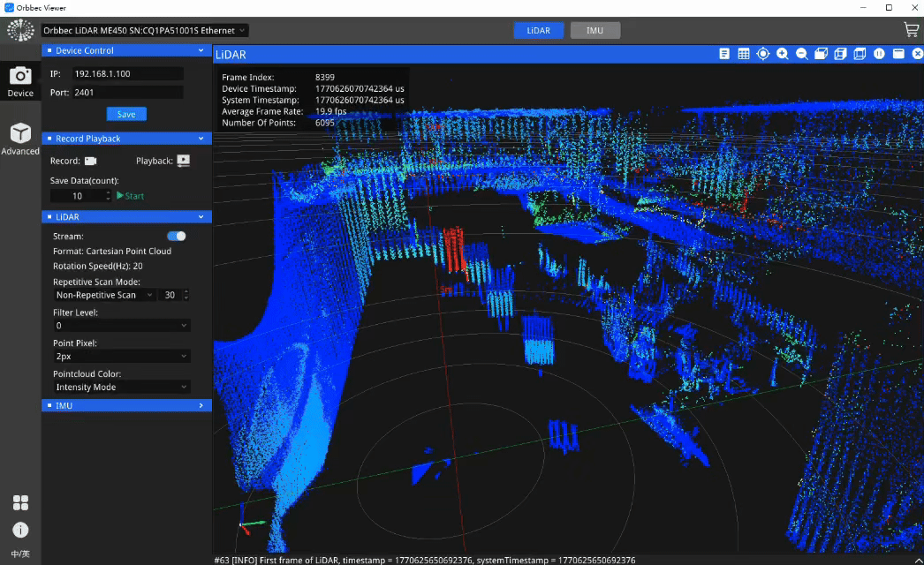The height and width of the screenshot is (565, 924).
Task: Click the zoom out magnifier icon
Action: (801, 54)
